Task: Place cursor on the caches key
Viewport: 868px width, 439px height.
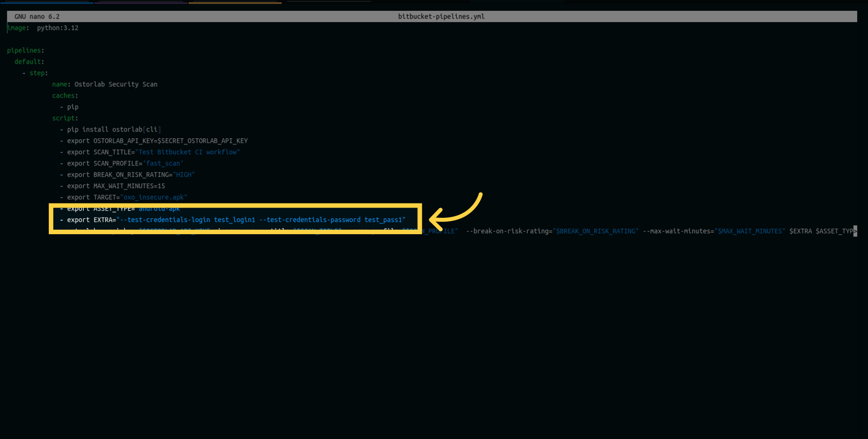Action: point(63,96)
